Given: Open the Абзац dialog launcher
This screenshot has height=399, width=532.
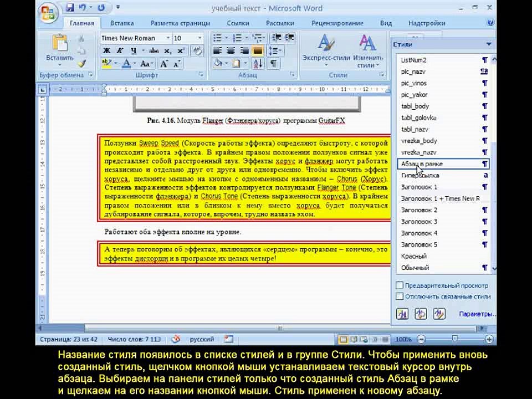Looking at the screenshot, I should click(x=292, y=74).
